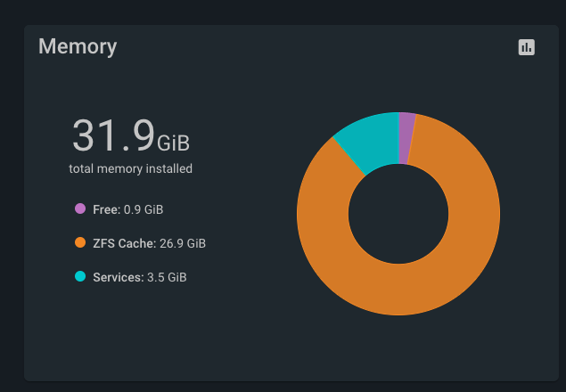Click the 26.9 GiB cache value
Screen dimensions: 566x392
click(183, 243)
